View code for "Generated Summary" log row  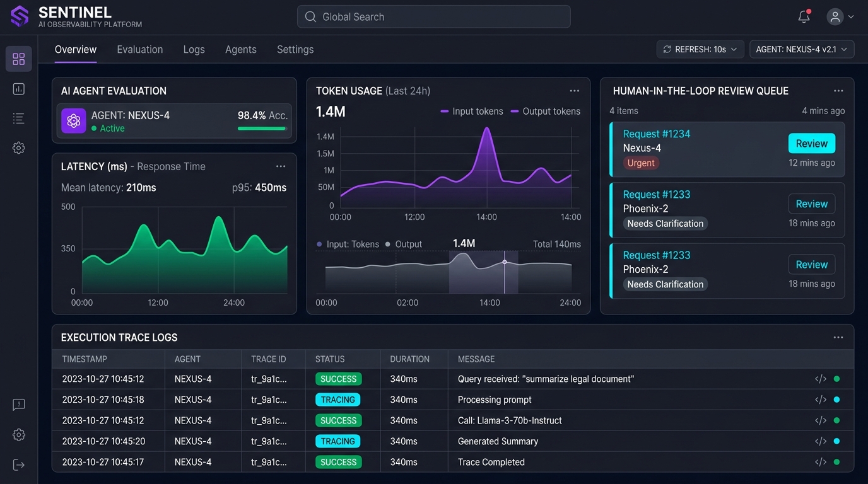pyautogui.click(x=821, y=441)
